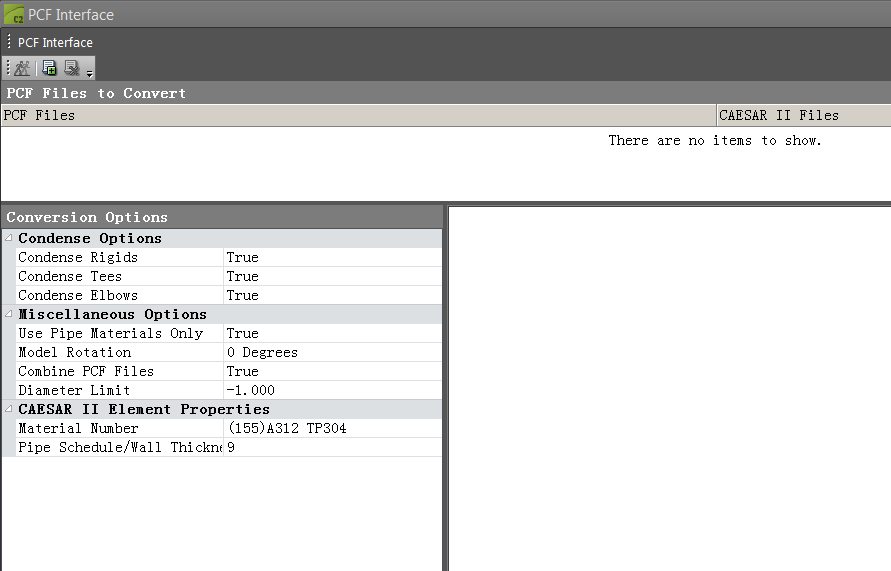Select the Pipe Schedule/Wall Thickness label
Image resolution: width=891 pixels, height=571 pixels.
119,448
